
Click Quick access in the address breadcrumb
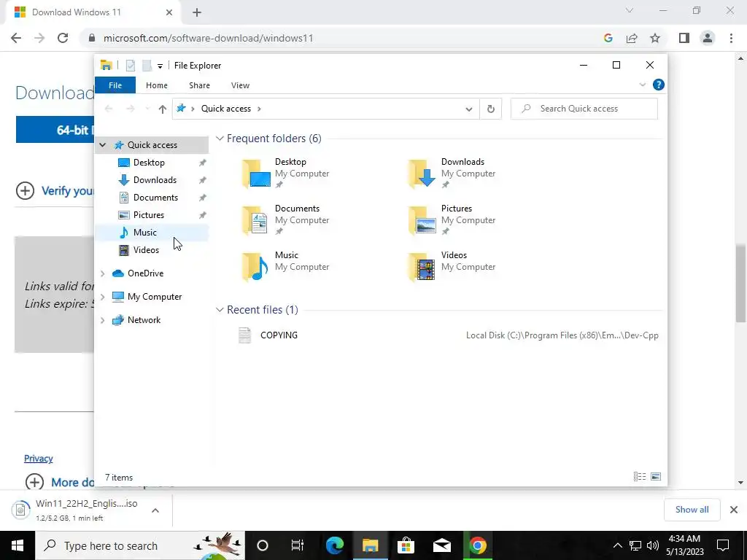click(x=226, y=109)
